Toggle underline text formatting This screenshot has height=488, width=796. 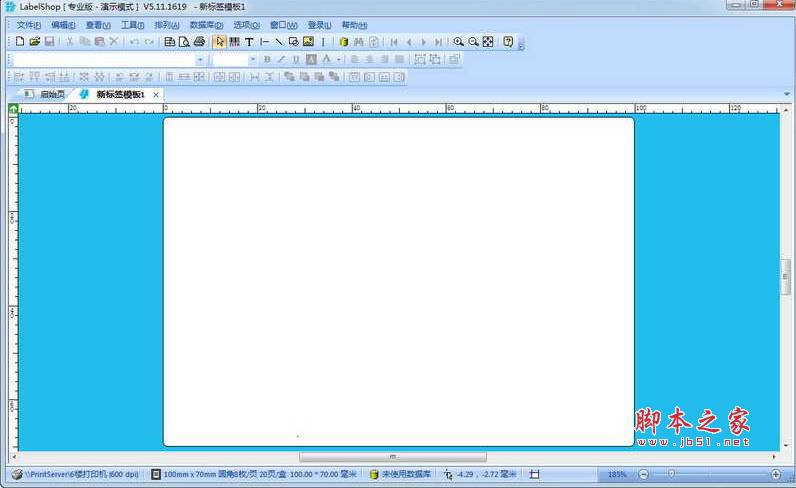296,60
